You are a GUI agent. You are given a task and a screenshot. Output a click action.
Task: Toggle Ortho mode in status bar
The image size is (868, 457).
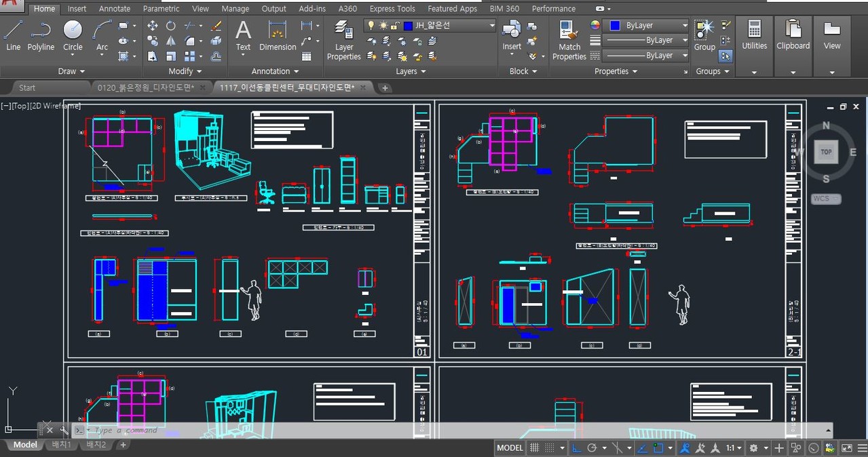coord(576,448)
